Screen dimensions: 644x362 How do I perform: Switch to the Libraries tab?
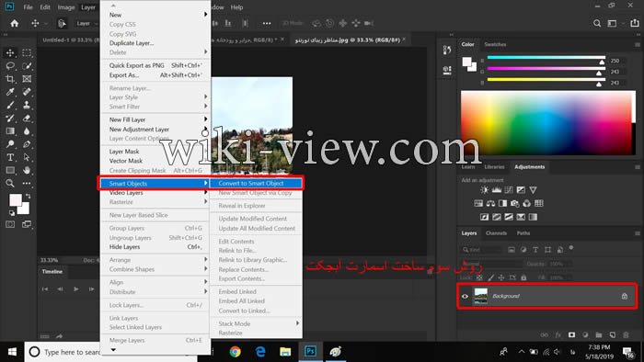click(494, 167)
